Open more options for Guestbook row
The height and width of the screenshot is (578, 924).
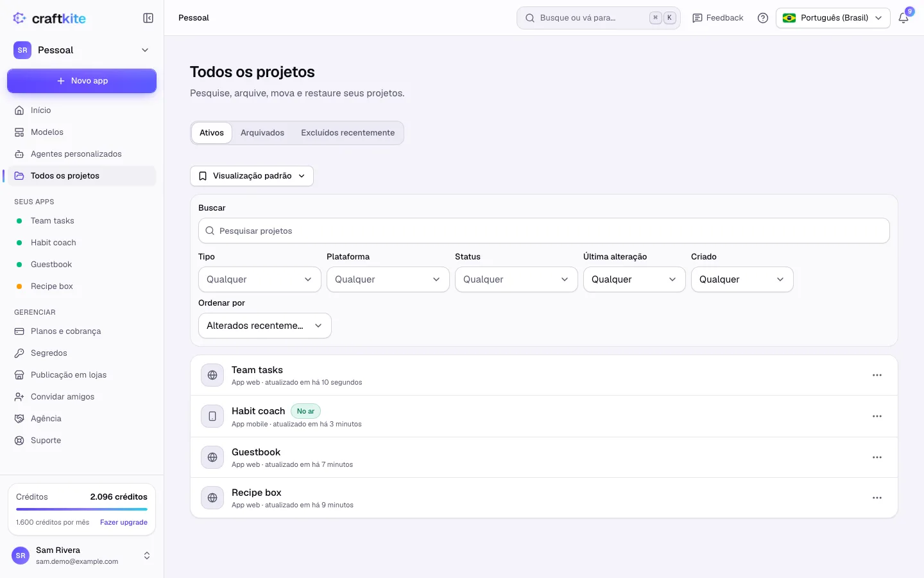click(x=877, y=457)
